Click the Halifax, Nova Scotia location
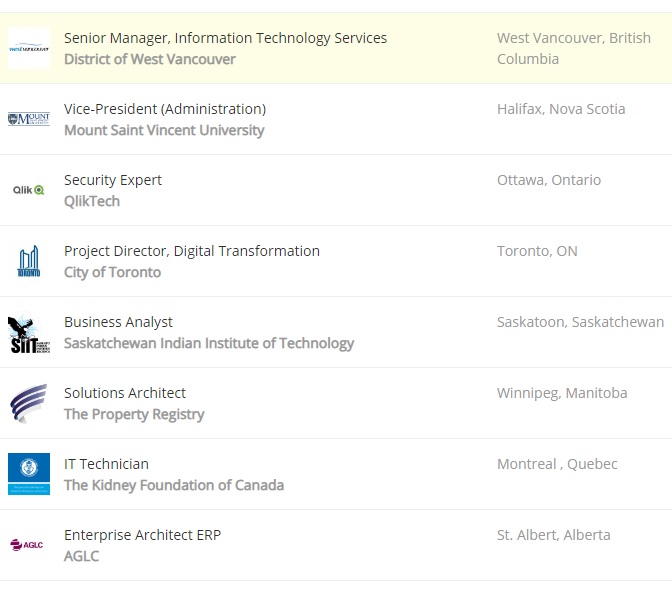 coord(561,109)
